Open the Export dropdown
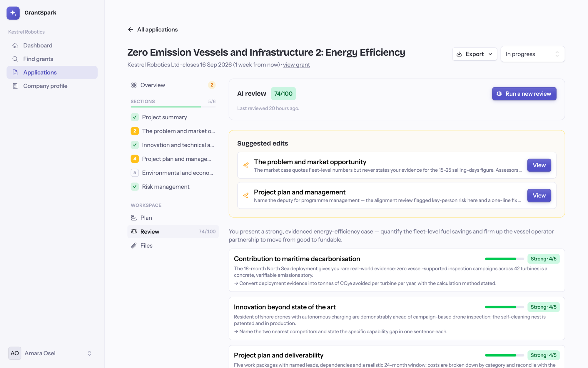This screenshot has width=588, height=368. pos(475,54)
